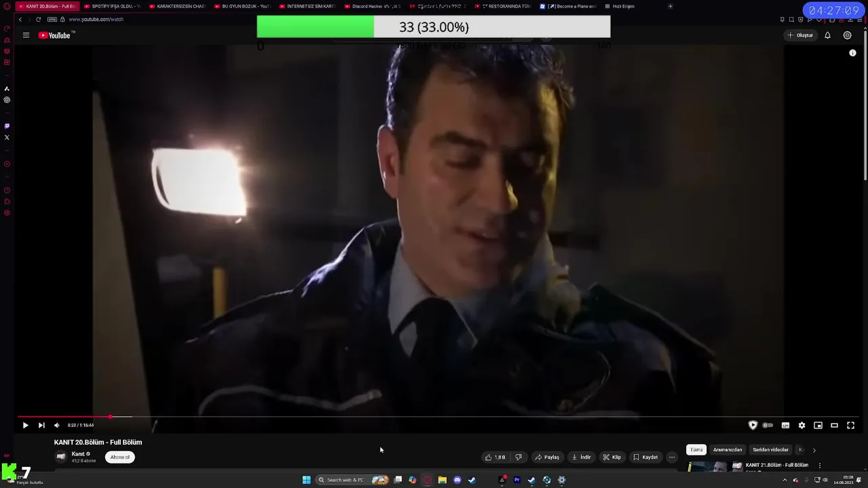
Task: Download video with İndir button
Action: point(581,457)
